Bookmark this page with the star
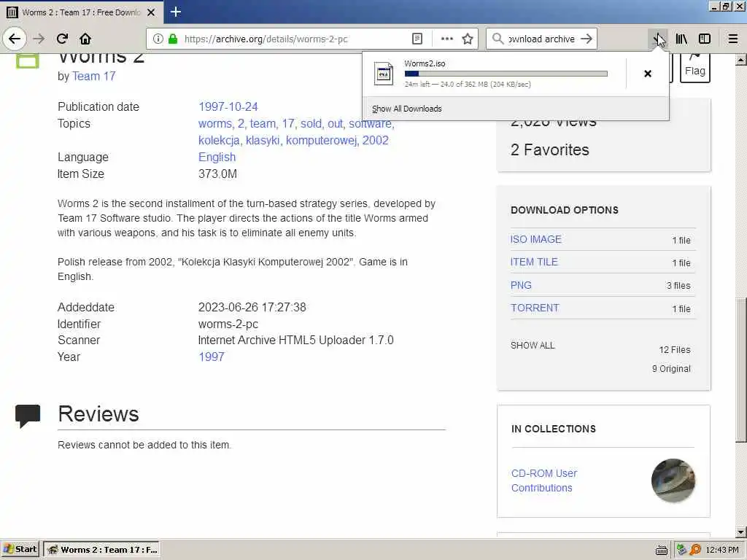The height and width of the screenshot is (560, 747). [x=468, y=39]
